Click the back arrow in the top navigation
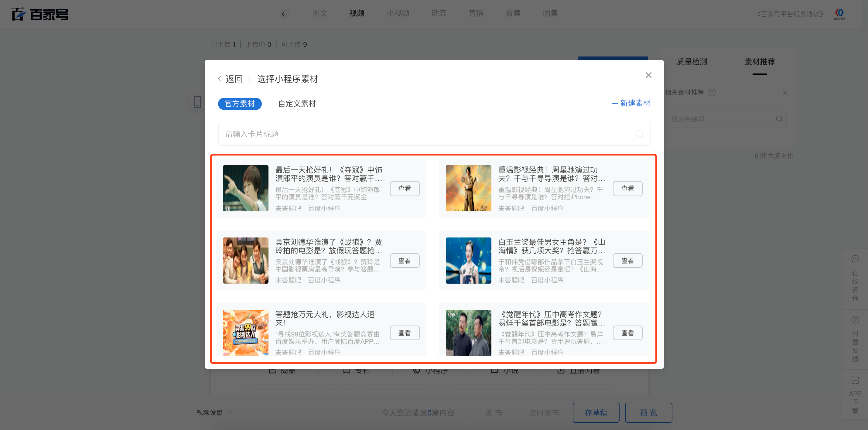 (x=284, y=14)
